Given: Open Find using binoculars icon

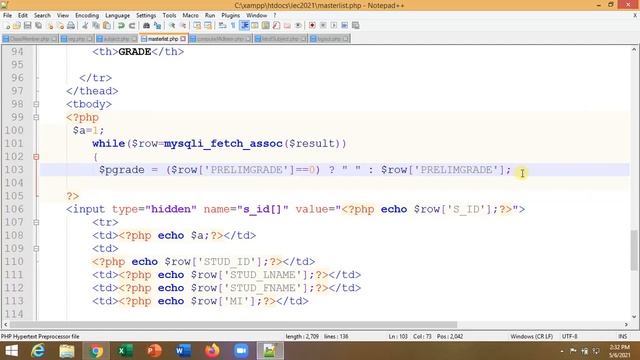Looking at the screenshot, I should (146, 25).
